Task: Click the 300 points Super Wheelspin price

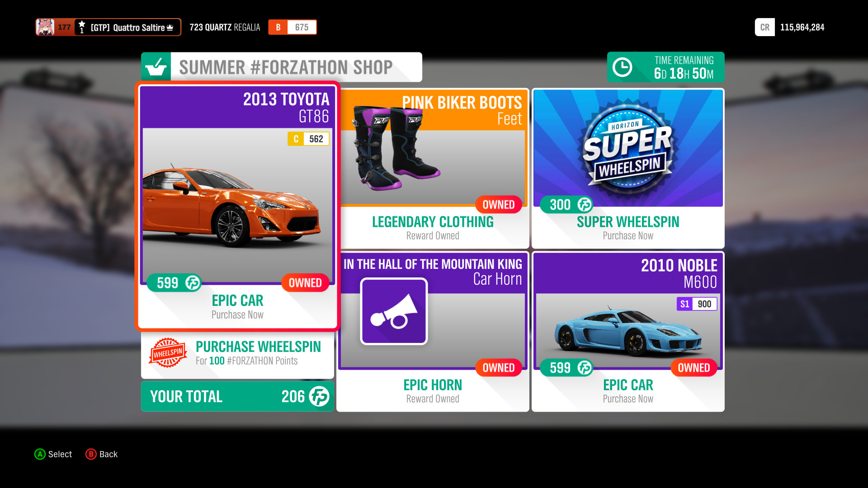Action: coord(566,205)
